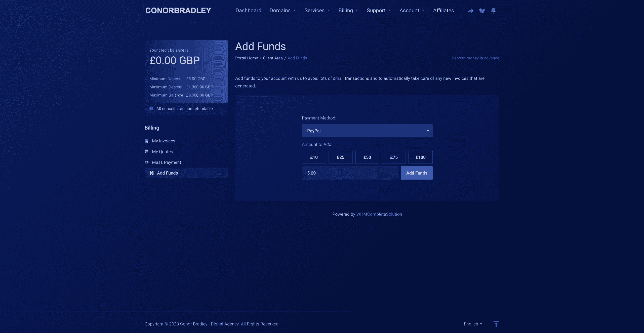Click the Portal Home breadcrumb link
Image resolution: width=644 pixels, height=333 pixels.
click(x=247, y=58)
